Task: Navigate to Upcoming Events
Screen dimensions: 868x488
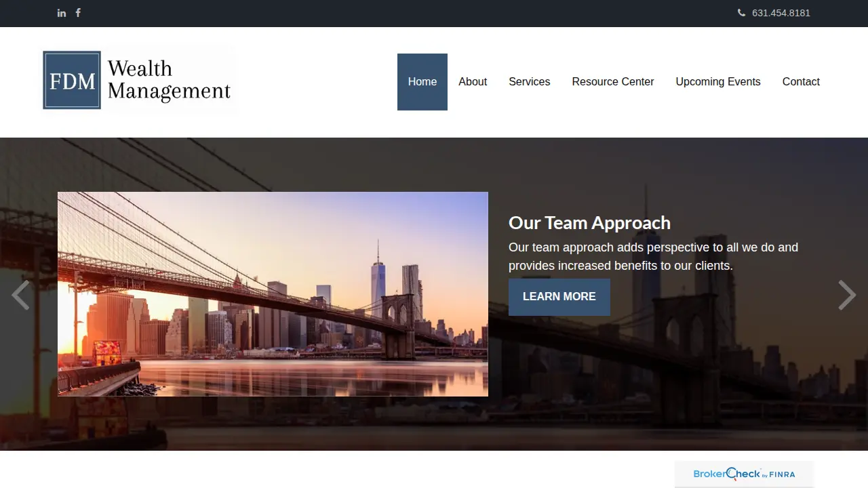Action: [718, 82]
